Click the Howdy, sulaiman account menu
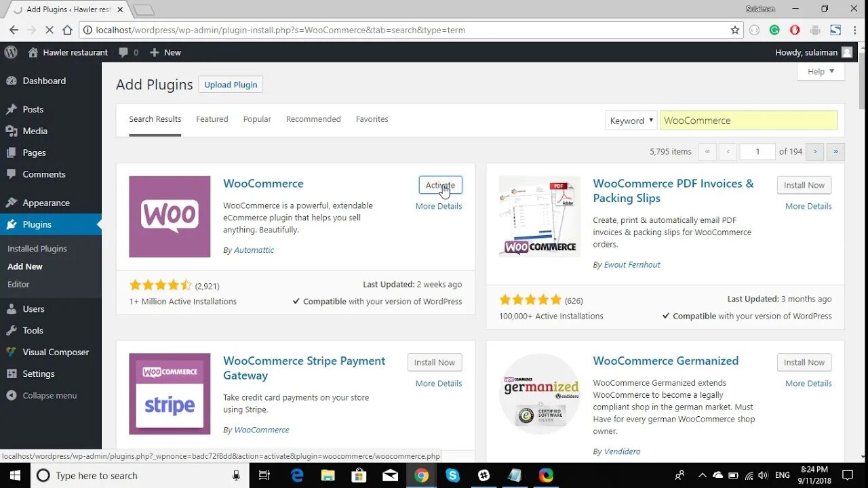 point(814,52)
